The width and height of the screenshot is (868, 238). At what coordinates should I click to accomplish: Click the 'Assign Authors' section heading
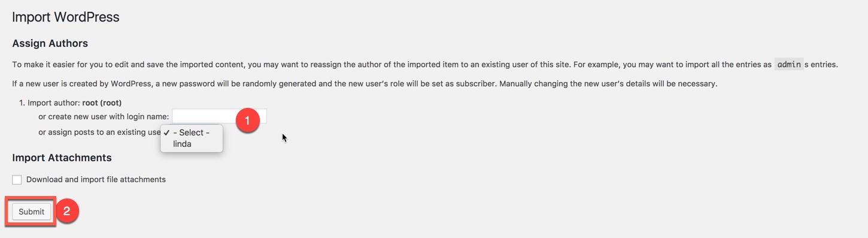[x=50, y=43]
